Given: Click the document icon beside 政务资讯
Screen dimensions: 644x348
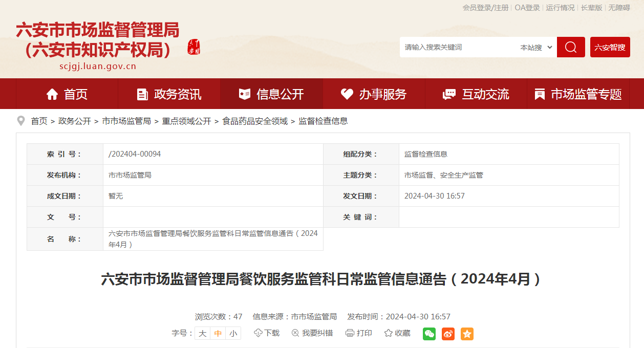Looking at the screenshot, I should 142,94.
